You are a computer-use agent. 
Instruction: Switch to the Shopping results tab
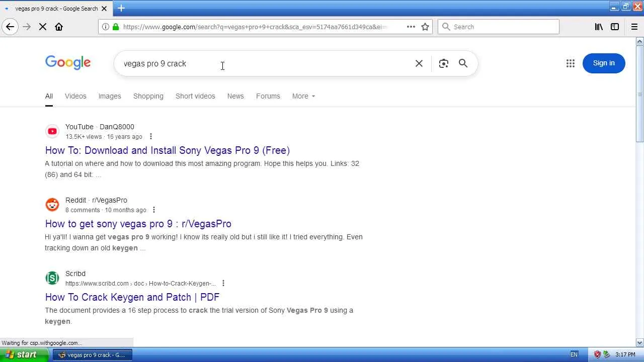pyautogui.click(x=148, y=96)
